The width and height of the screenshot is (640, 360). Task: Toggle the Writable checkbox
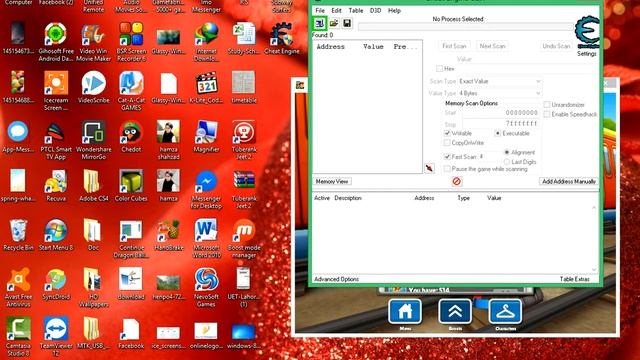point(447,133)
